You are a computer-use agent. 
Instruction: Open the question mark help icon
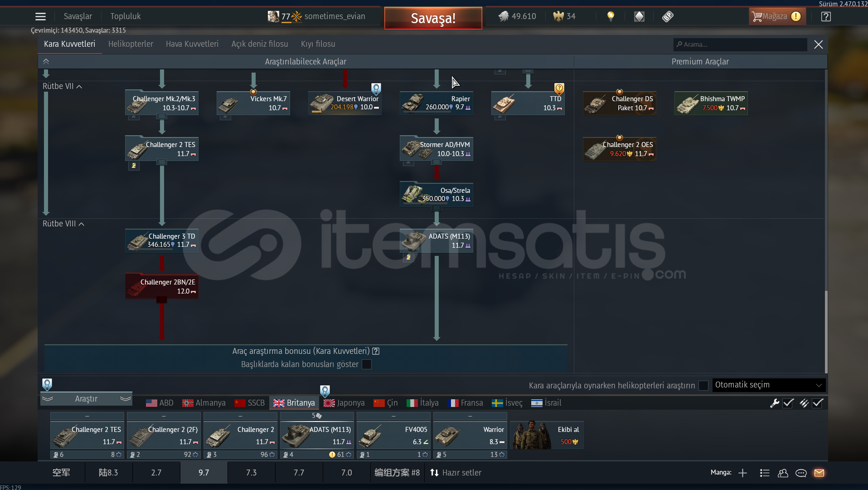(826, 17)
